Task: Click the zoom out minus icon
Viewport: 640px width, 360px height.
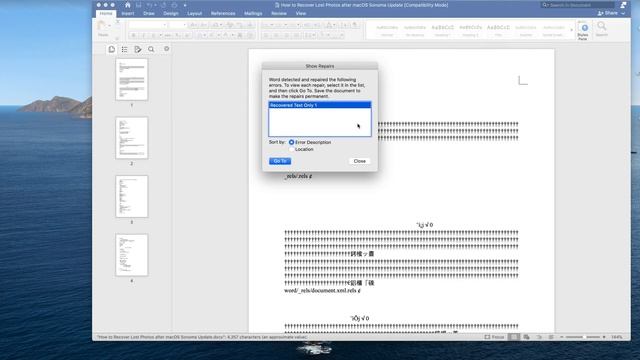Action: coord(562,337)
